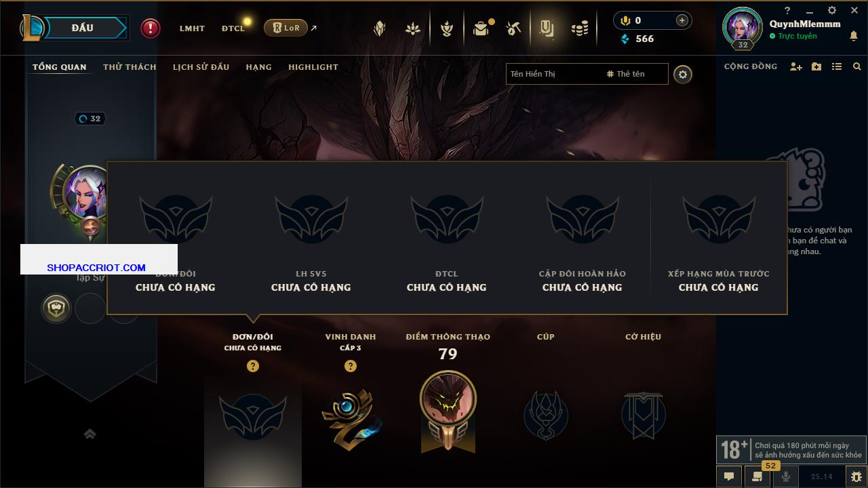Expand the profile banner chevron arrow
The width and height of the screenshot is (868, 488).
[90, 434]
